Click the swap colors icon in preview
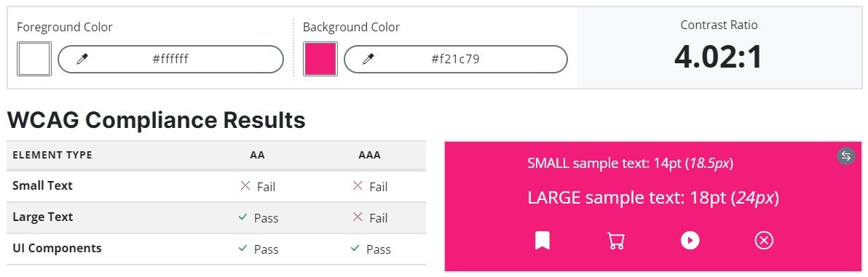 coord(846,156)
